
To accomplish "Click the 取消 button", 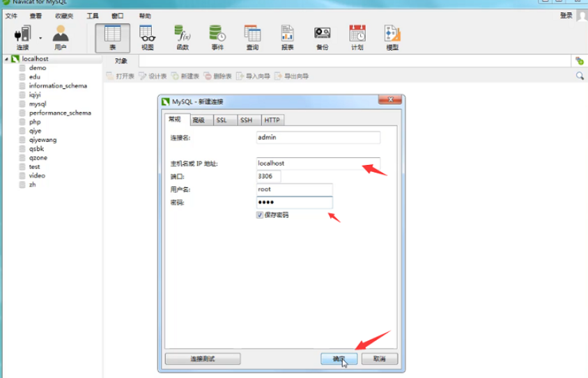I will click(x=380, y=359).
